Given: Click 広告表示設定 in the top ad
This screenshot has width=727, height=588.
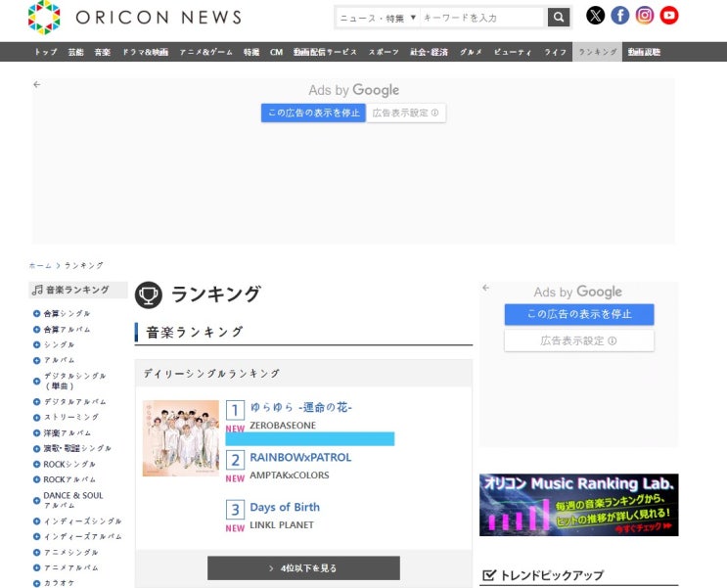Looking at the screenshot, I should click(x=406, y=113).
